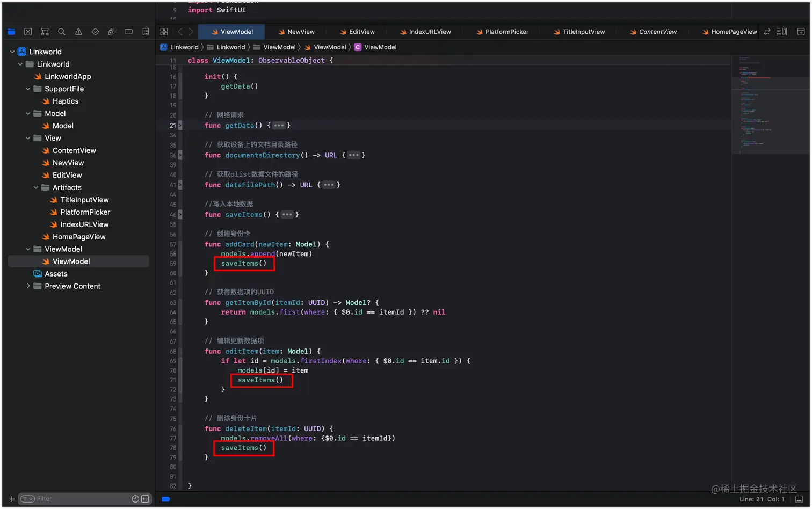812x509 pixels.
Task: Unfold the getData() function ribbon
Action: (x=180, y=125)
